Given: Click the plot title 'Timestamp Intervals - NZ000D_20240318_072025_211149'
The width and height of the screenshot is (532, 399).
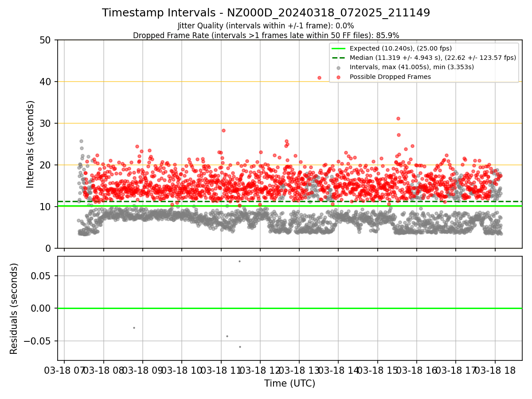Looking at the screenshot, I should [266, 13].
